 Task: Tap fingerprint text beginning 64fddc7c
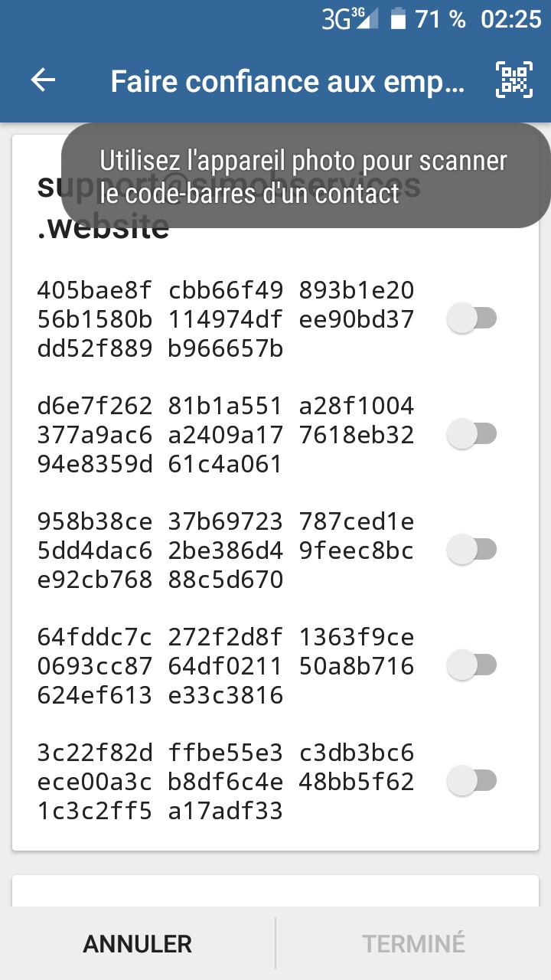pos(226,666)
